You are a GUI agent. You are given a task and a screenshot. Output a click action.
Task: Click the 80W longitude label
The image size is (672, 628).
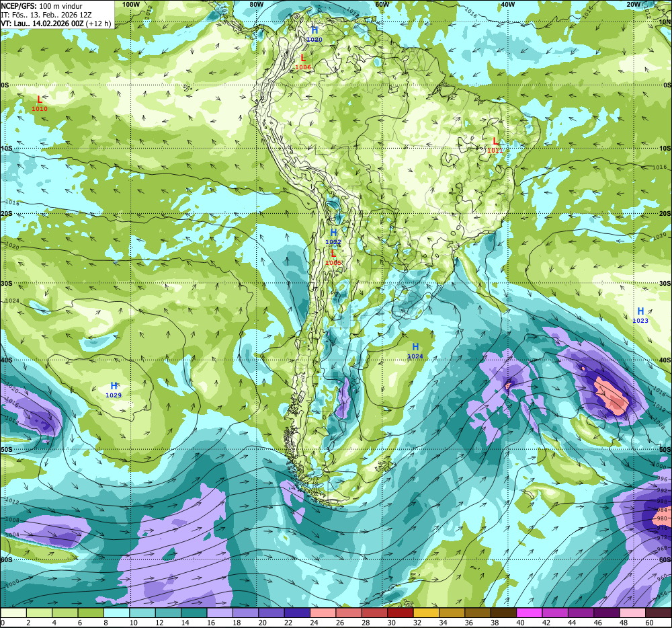tap(256, 4)
